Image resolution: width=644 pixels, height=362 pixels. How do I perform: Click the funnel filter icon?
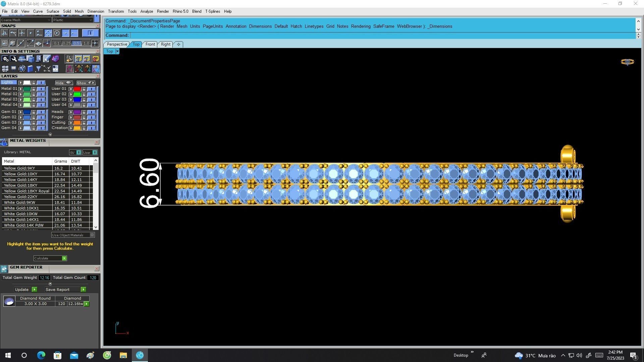click(39, 69)
